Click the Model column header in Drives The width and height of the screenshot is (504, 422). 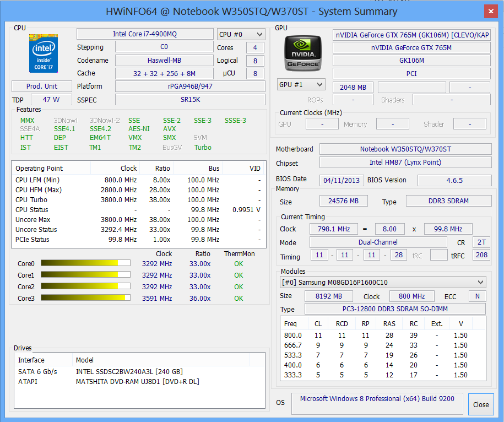pos(161,360)
